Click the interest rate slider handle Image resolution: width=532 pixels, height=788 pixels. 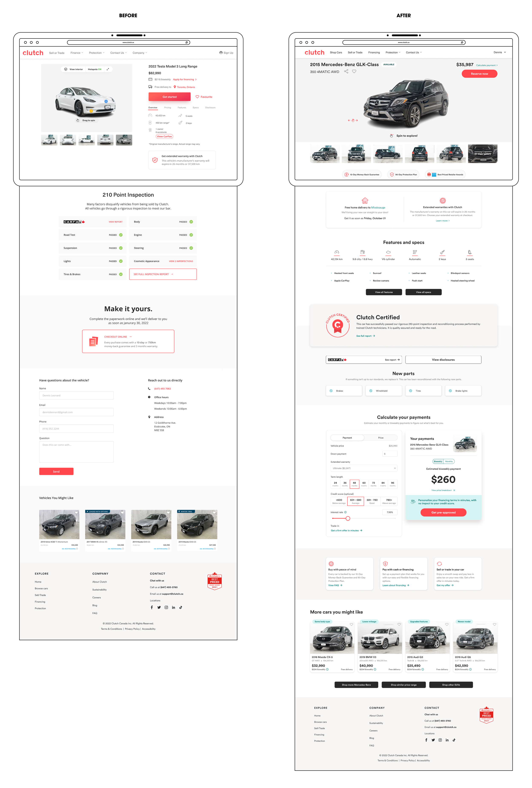click(348, 518)
